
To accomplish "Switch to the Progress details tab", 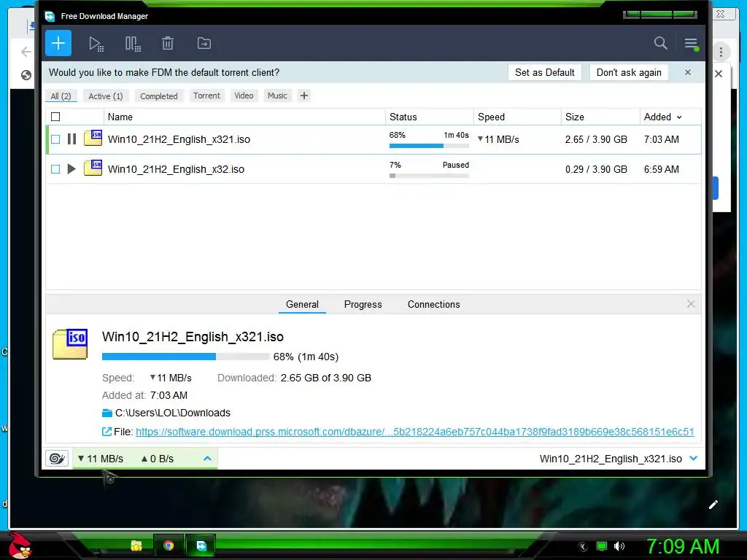I will (x=363, y=304).
